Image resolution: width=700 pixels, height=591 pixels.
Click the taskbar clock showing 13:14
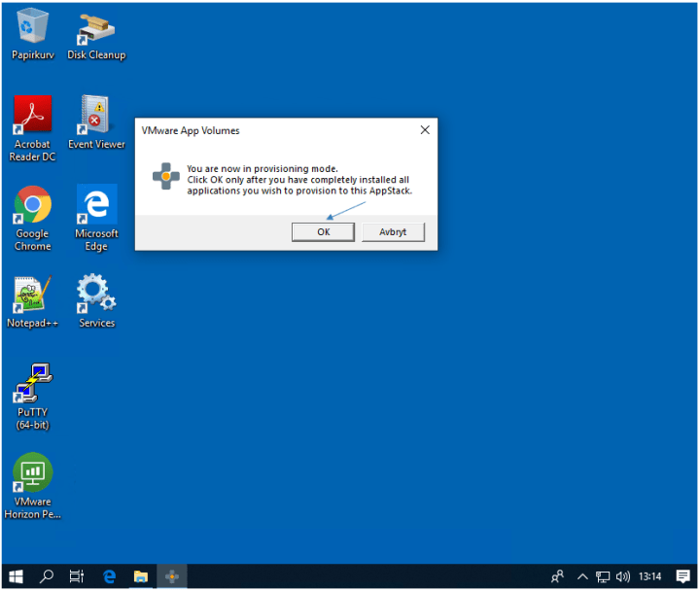(x=650, y=576)
